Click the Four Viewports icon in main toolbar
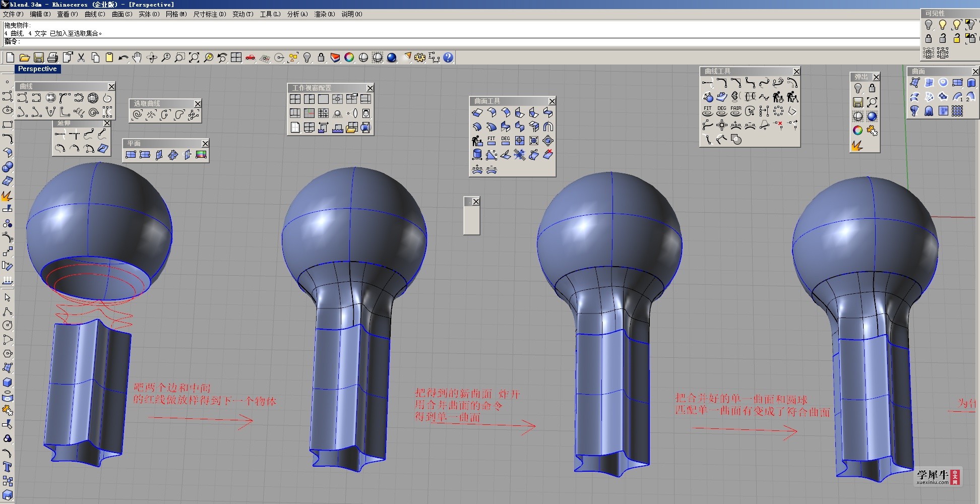The height and width of the screenshot is (504, 980). tap(236, 57)
